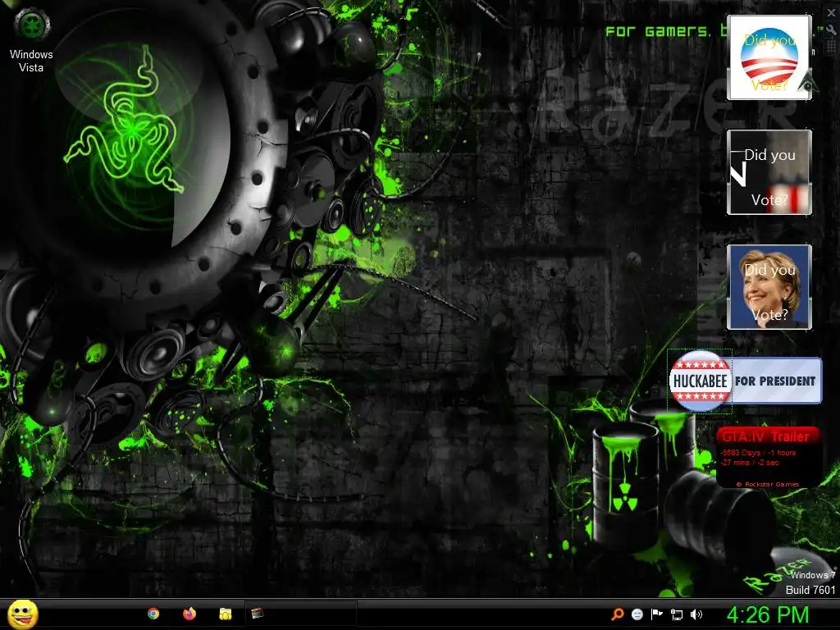Click the GTA:IV Trailer countdown title
840x630 pixels.
pyautogui.click(x=765, y=436)
